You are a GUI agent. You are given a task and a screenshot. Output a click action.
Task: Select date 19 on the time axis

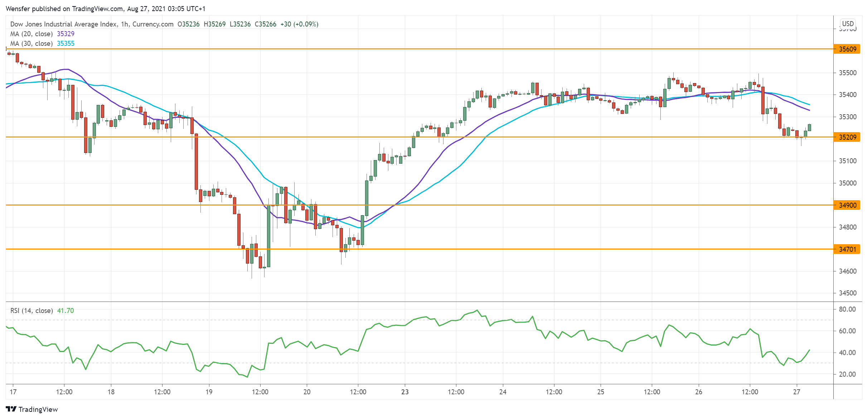[209, 392]
